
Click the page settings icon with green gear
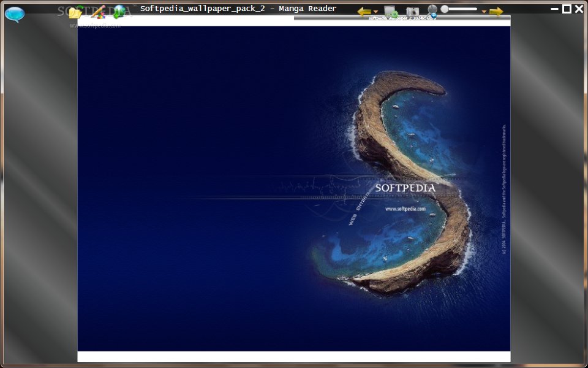click(391, 12)
